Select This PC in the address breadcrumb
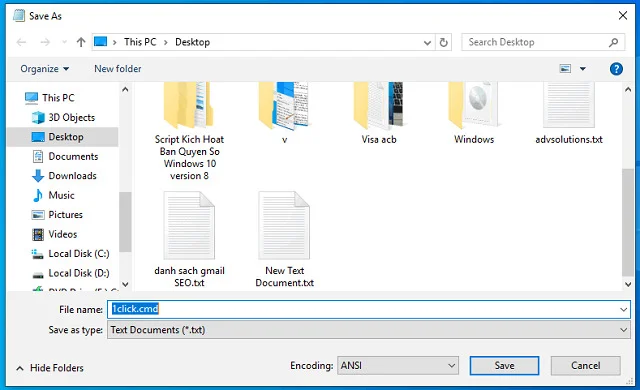This screenshot has width=640, height=390. tap(140, 42)
